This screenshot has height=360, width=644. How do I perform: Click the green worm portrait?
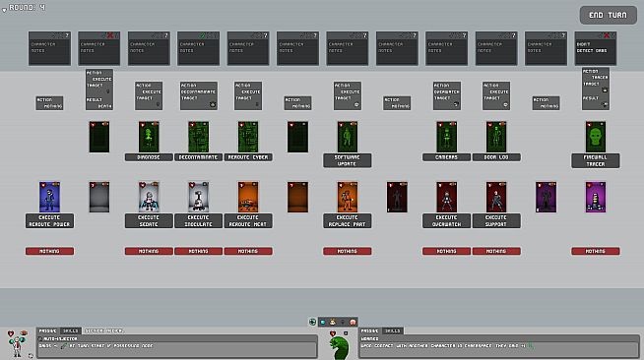(340, 347)
